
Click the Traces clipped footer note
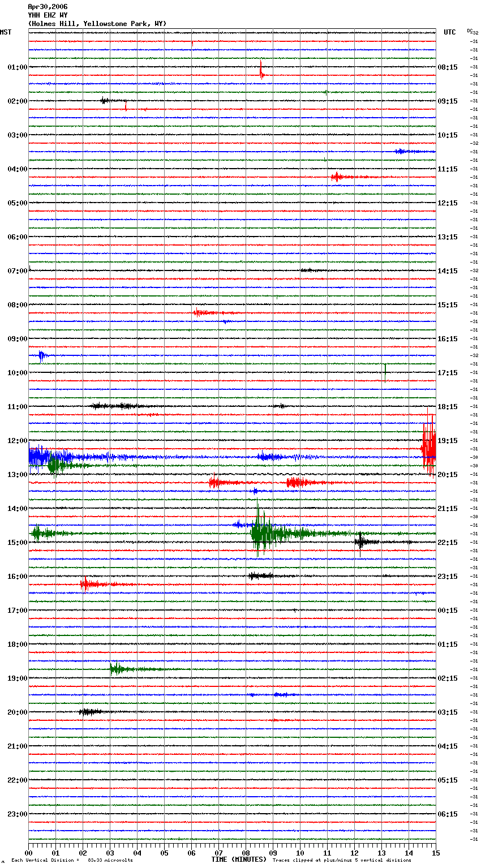(342, 860)
